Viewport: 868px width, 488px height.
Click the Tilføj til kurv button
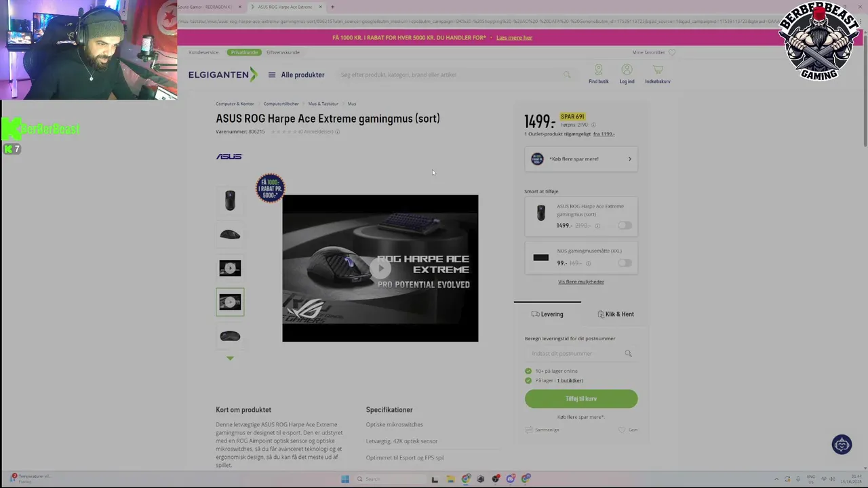point(581,399)
